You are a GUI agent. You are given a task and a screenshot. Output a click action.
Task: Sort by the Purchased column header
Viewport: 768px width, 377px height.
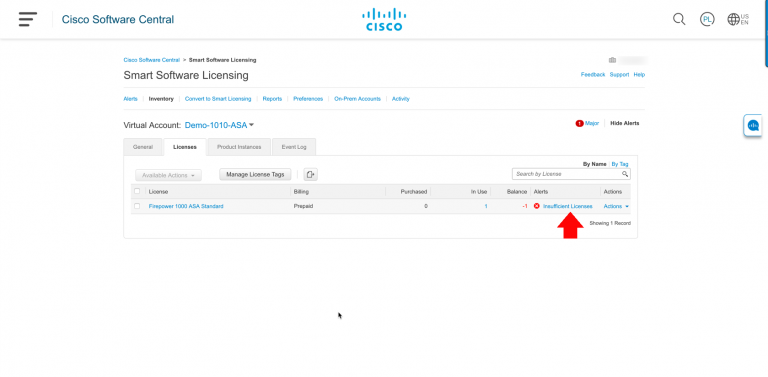click(414, 191)
